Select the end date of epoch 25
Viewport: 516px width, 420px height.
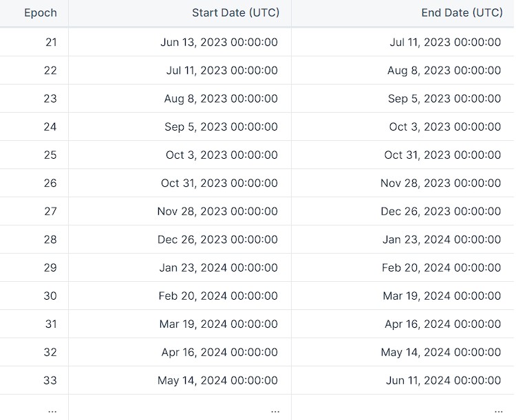point(442,155)
